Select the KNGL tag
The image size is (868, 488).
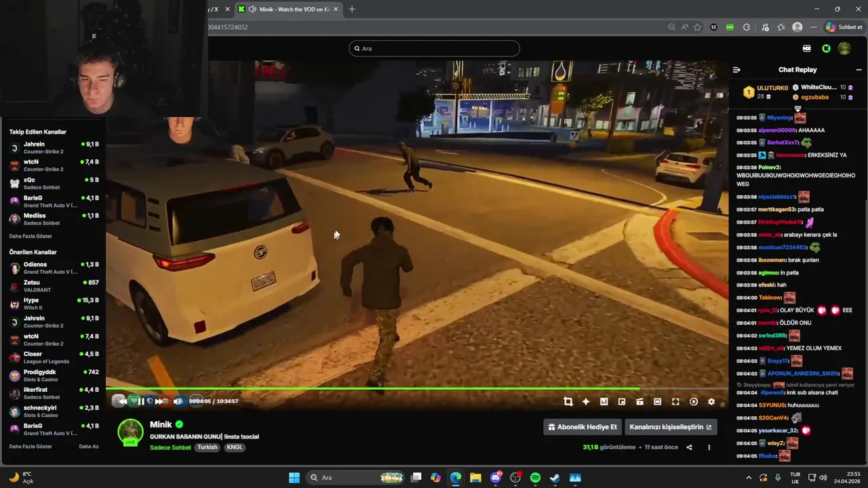235,447
